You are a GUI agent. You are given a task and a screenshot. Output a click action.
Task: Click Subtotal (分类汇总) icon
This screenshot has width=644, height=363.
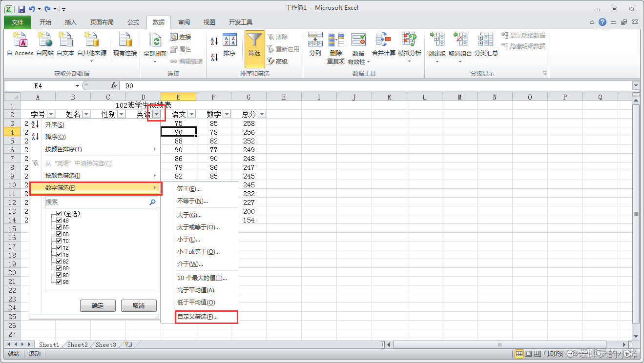point(486,40)
